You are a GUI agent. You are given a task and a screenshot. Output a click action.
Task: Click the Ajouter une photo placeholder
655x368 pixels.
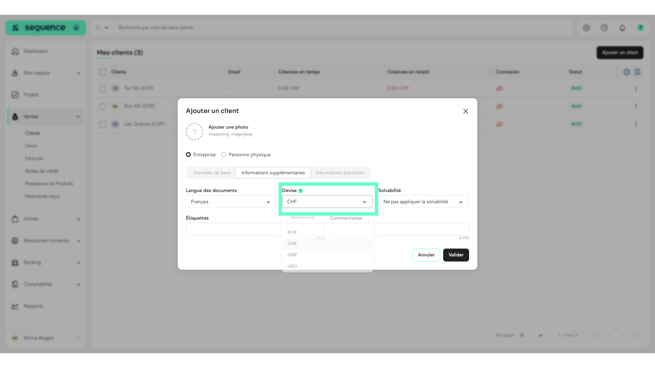[194, 132]
